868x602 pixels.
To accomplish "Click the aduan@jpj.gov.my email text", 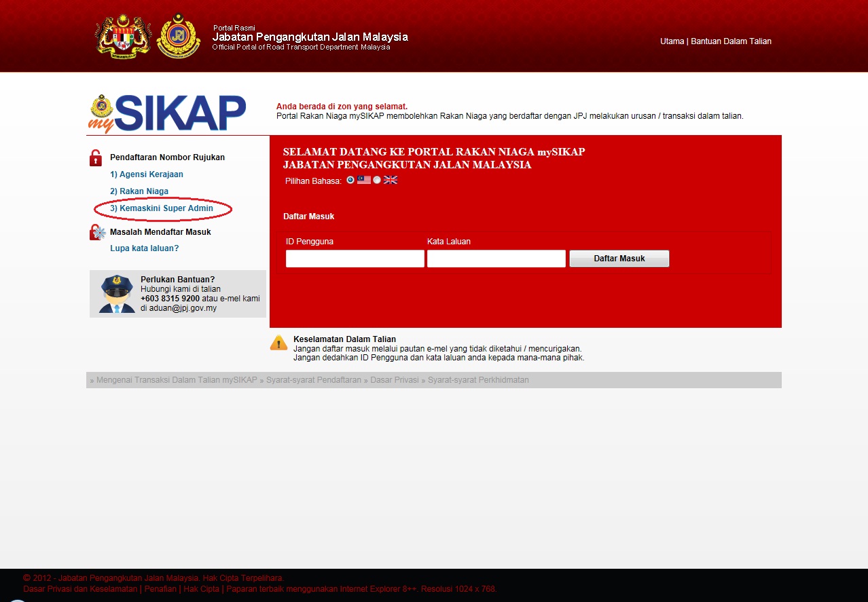I will coord(183,308).
